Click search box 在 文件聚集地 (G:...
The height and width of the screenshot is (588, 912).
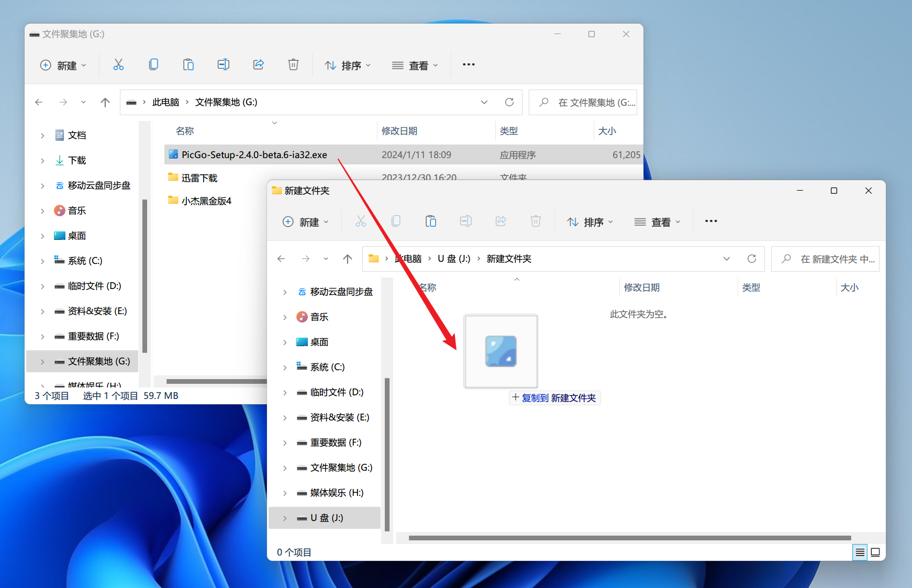click(x=583, y=102)
